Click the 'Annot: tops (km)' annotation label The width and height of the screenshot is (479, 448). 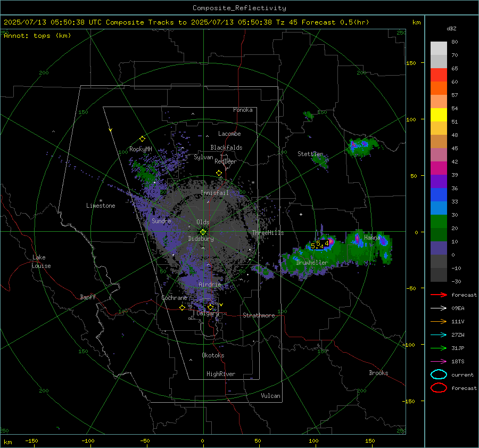(x=37, y=36)
